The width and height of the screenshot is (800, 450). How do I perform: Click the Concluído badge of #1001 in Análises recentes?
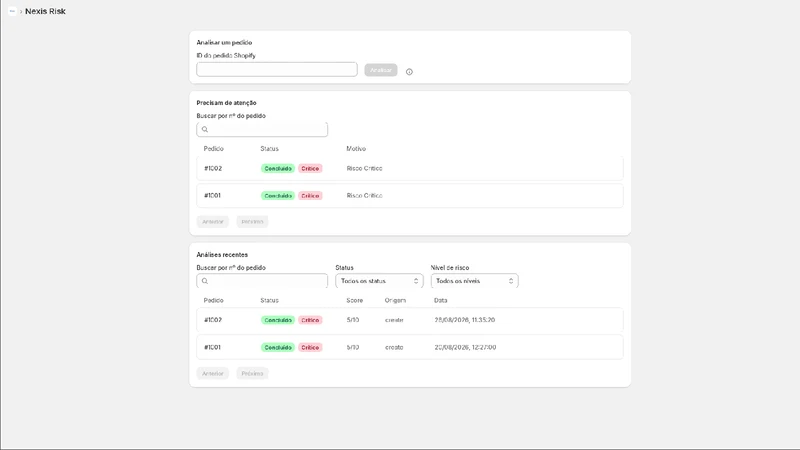pyautogui.click(x=278, y=347)
